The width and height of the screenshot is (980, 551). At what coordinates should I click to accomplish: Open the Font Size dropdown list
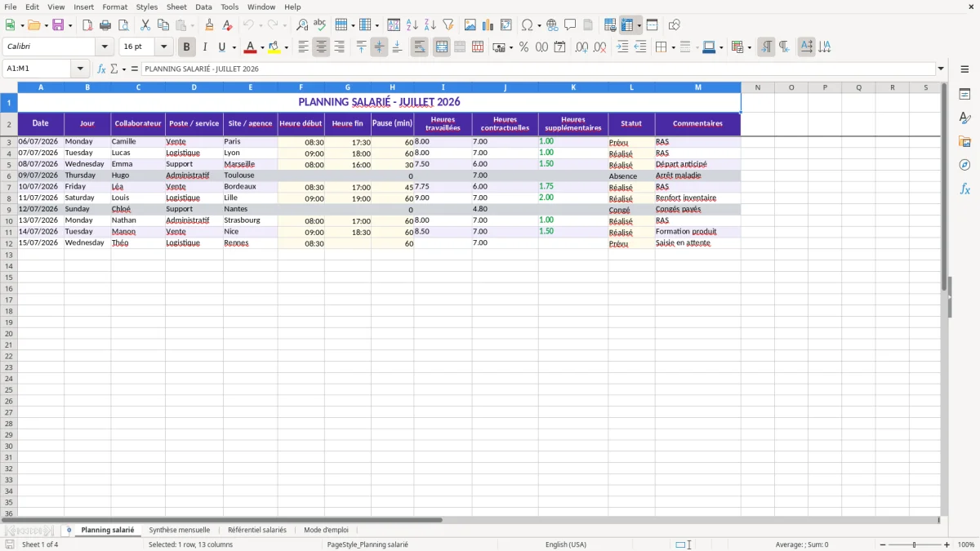(x=163, y=47)
